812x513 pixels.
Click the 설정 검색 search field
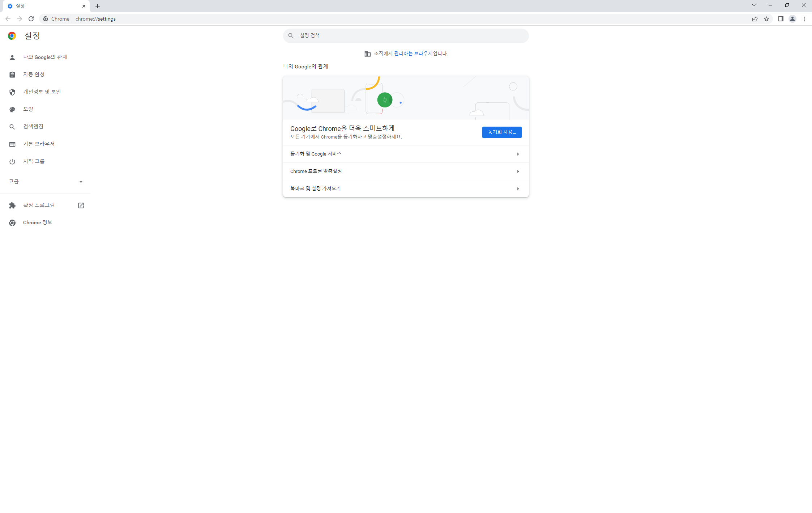pyautogui.click(x=406, y=35)
